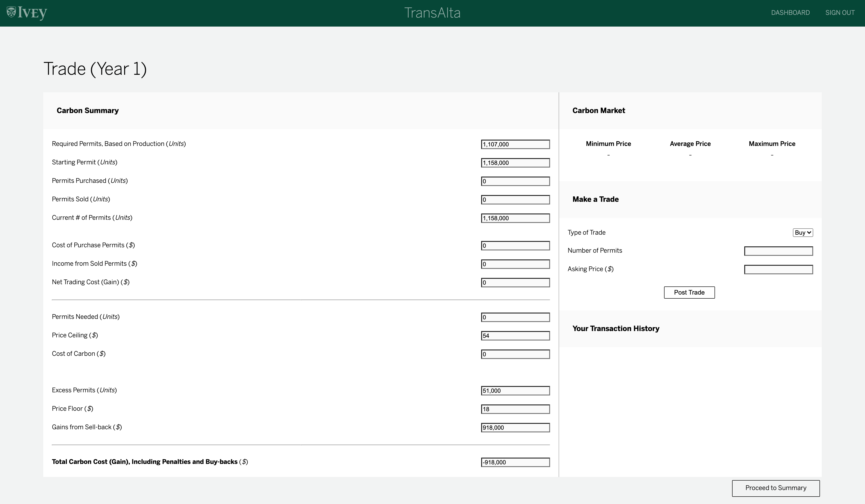This screenshot has height=504, width=865.
Task: Click the TransAlta title in header
Action: 432,13
